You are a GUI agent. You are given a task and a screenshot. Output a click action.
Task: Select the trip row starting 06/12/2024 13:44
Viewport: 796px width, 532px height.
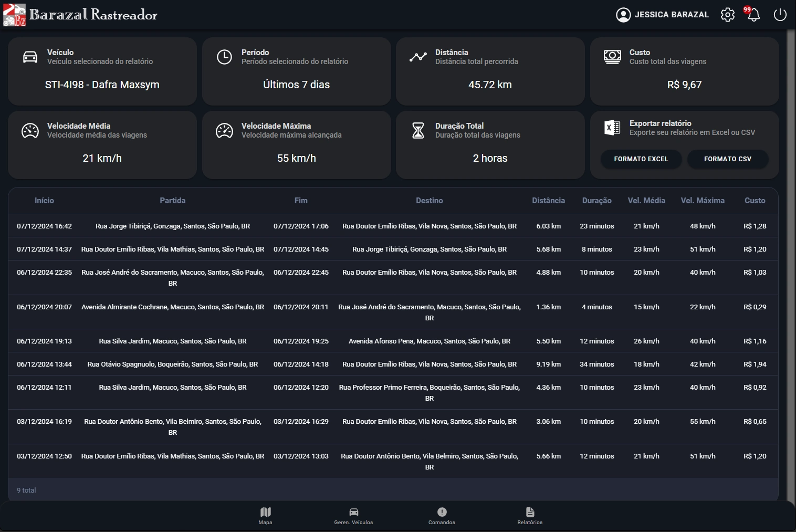[393, 364]
